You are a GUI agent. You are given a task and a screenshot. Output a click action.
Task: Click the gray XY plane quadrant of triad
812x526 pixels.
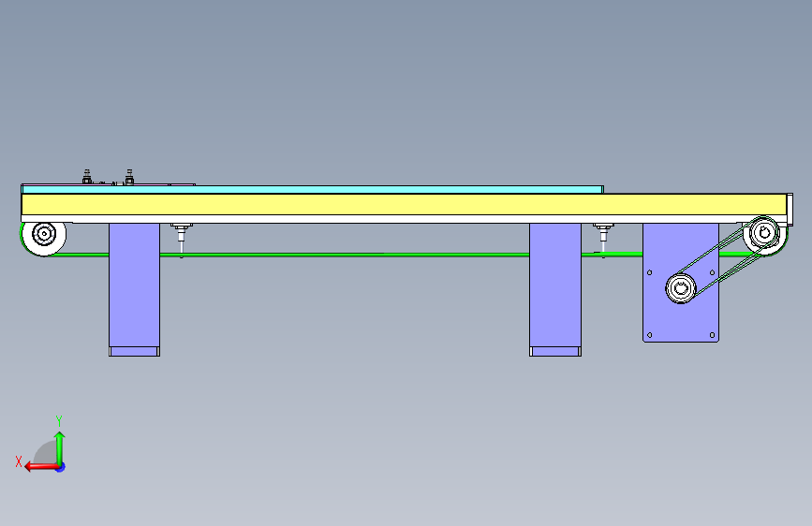click(x=46, y=453)
